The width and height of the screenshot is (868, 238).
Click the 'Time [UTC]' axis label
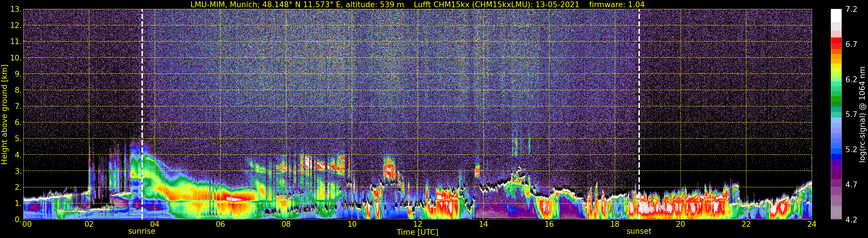(x=417, y=232)
